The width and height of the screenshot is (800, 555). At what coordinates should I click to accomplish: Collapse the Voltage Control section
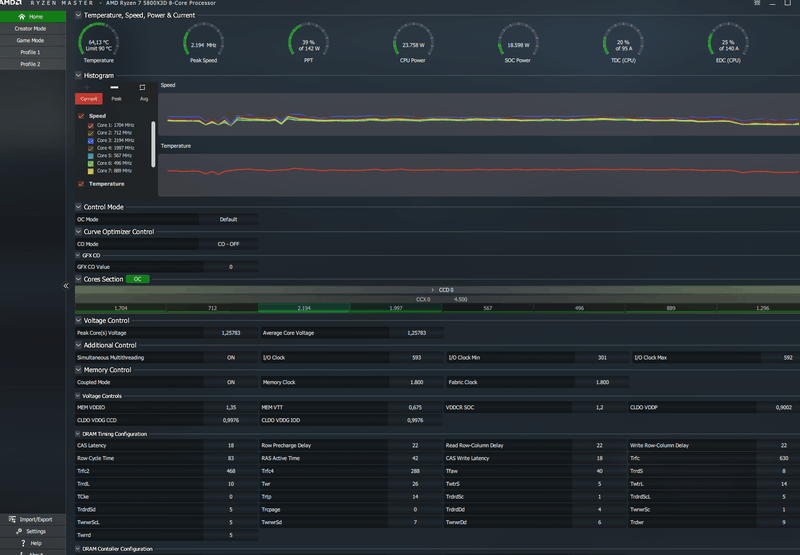coord(79,320)
